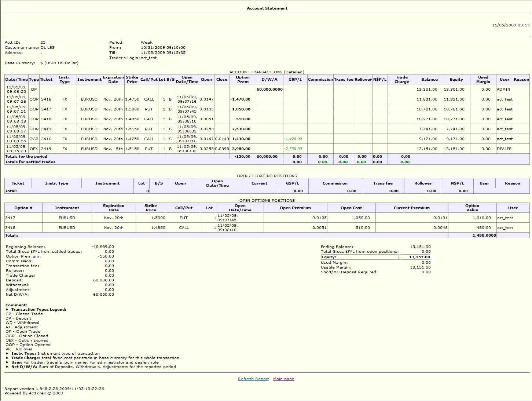Click the OEX type cell
Viewport: 532px width, 401px height.
click(x=34, y=149)
